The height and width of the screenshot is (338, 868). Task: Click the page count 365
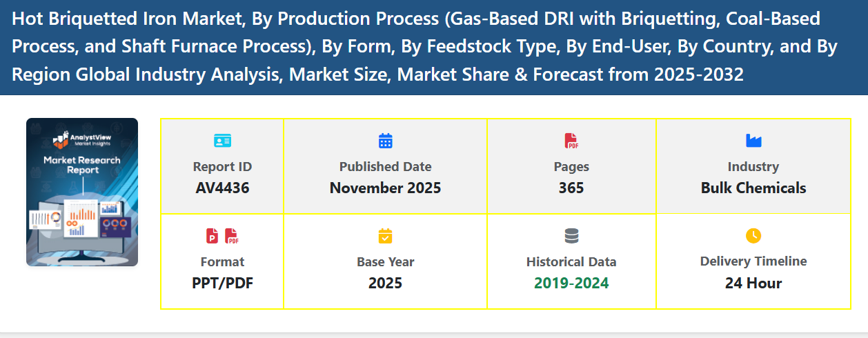click(x=571, y=188)
